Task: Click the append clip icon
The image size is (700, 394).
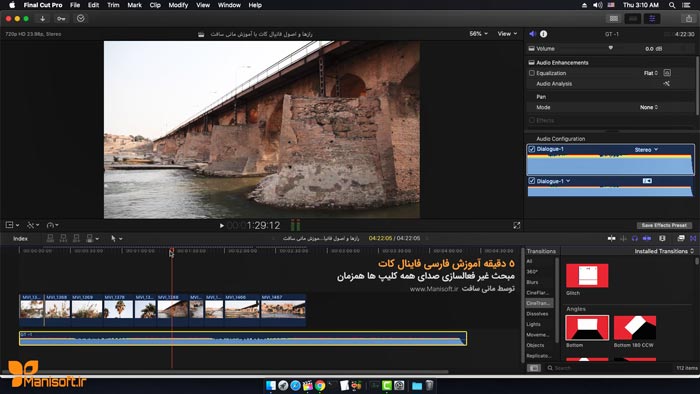Action: pos(76,239)
